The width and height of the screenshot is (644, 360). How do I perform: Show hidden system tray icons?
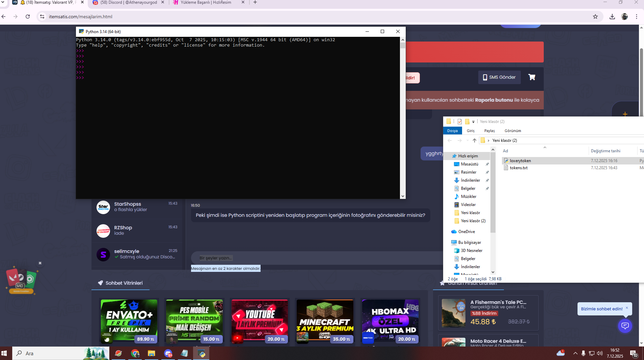pos(575,353)
